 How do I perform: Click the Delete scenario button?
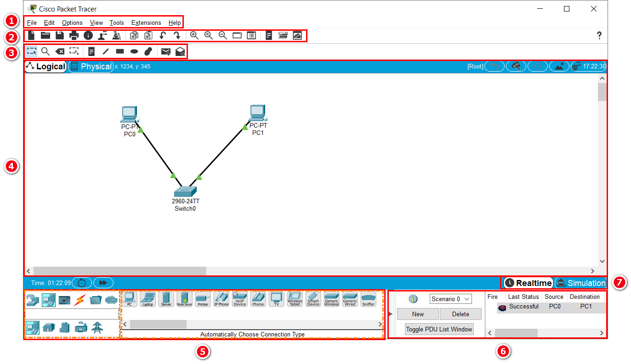(x=460, y=314)
